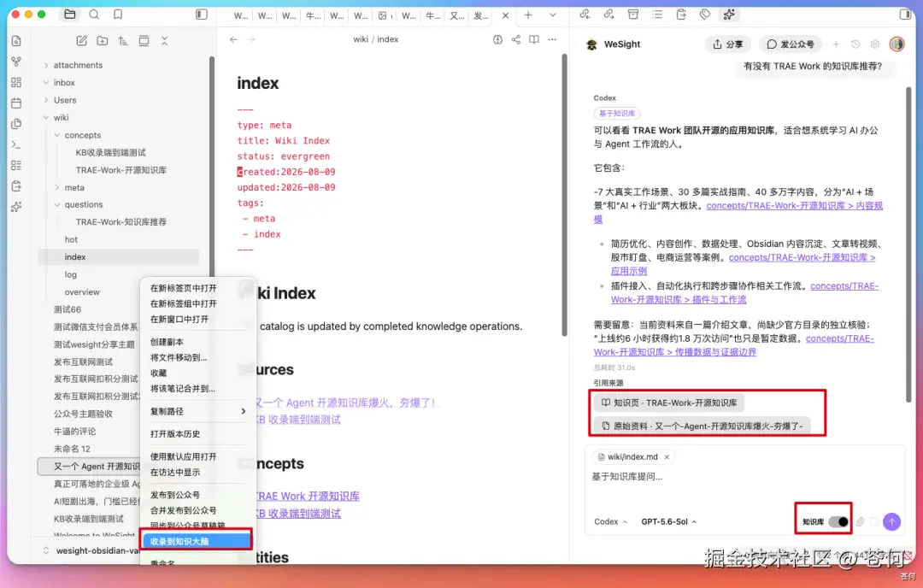Click brain icon in editor header

tap(498, 39)
